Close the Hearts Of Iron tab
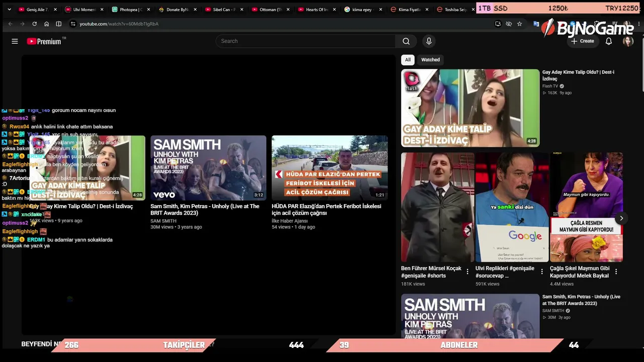The image size is (644, 362). pos(334,10)
